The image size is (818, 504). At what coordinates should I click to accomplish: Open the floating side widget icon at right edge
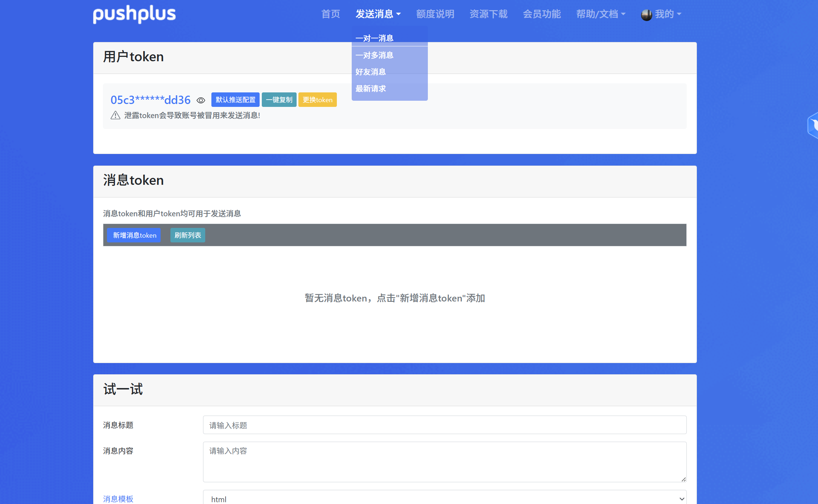(813, 125)
